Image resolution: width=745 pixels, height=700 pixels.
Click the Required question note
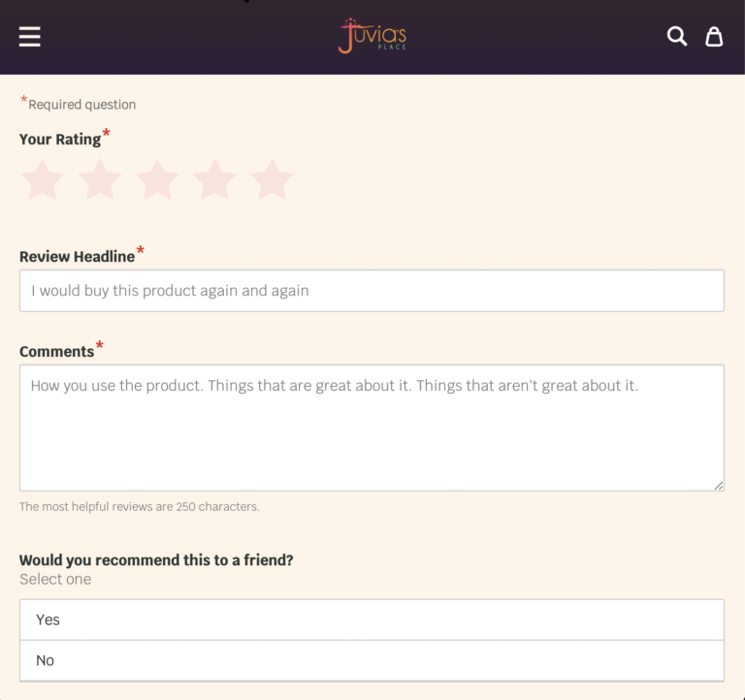click(x=81, y=105)
